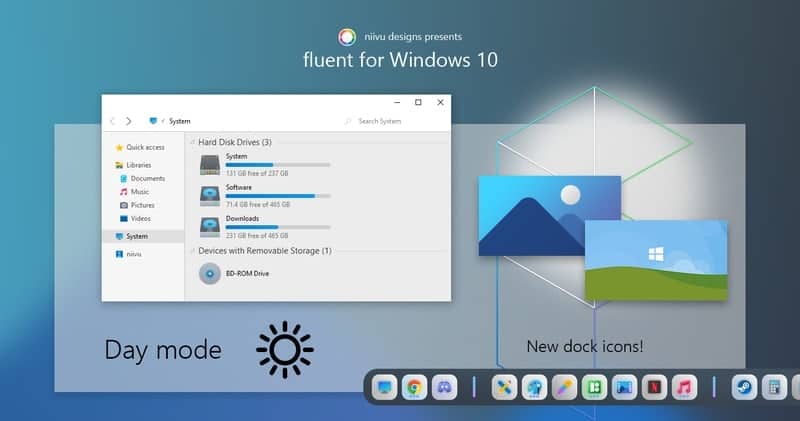Go forward using the Explorer forward arrow
The height and width of the screenshot is (421, 800).
129,121
